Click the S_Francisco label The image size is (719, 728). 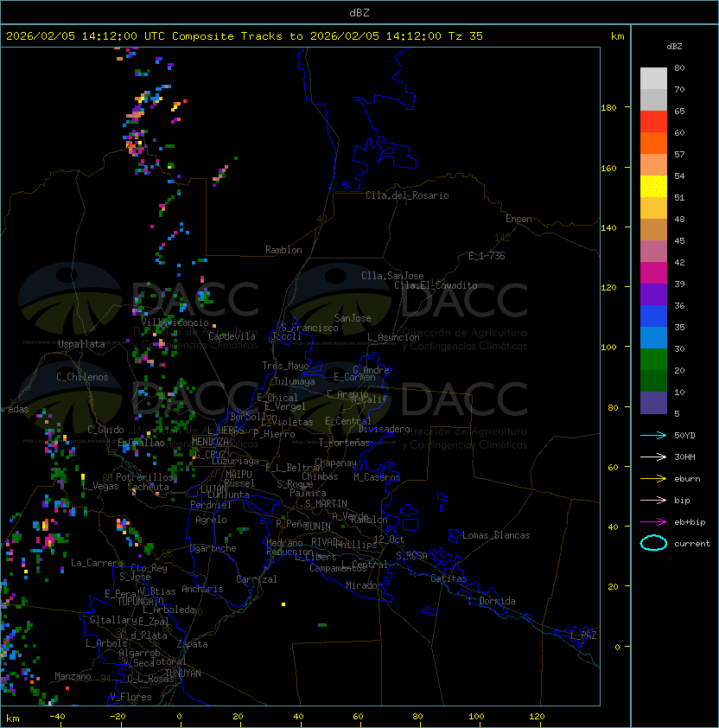pyautogui.click(x=309, y=328)
